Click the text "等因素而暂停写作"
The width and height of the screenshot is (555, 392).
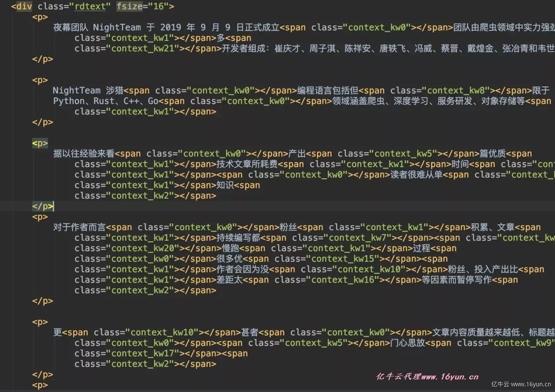click(457, 280)
